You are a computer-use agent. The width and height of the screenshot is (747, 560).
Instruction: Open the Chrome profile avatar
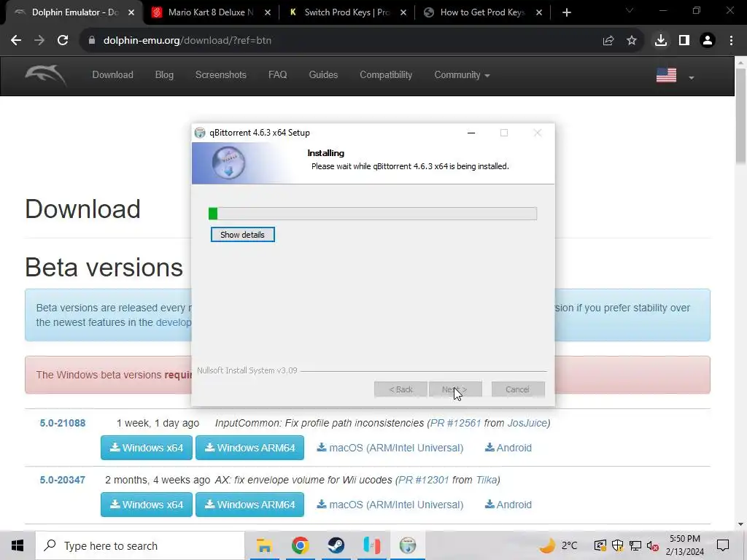tap(708, 41)
